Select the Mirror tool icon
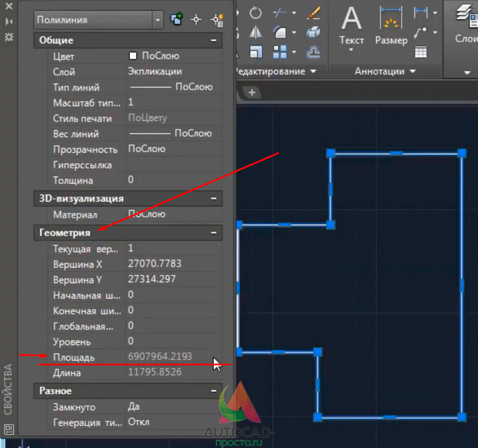This screenshot has height=448, width=478. coord(255,32)
